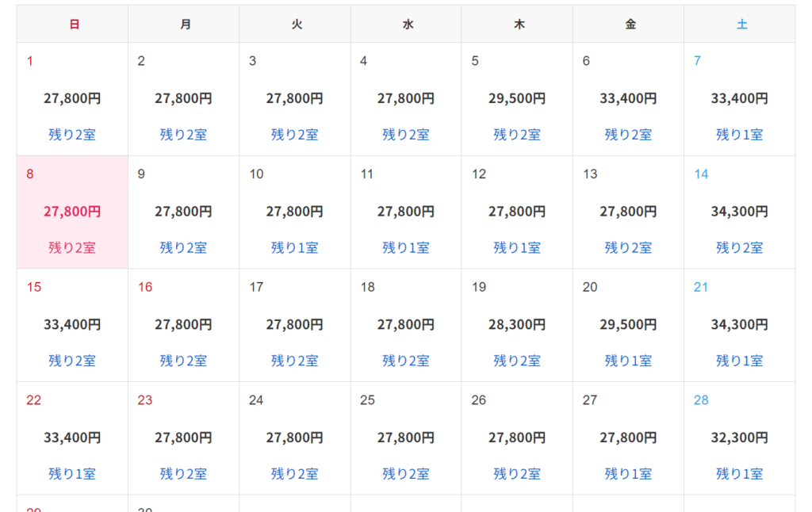The height and width of the screenshot is (512, 812).
Task: Click the 残り2室 link on day 25
Action: point(406,474)
